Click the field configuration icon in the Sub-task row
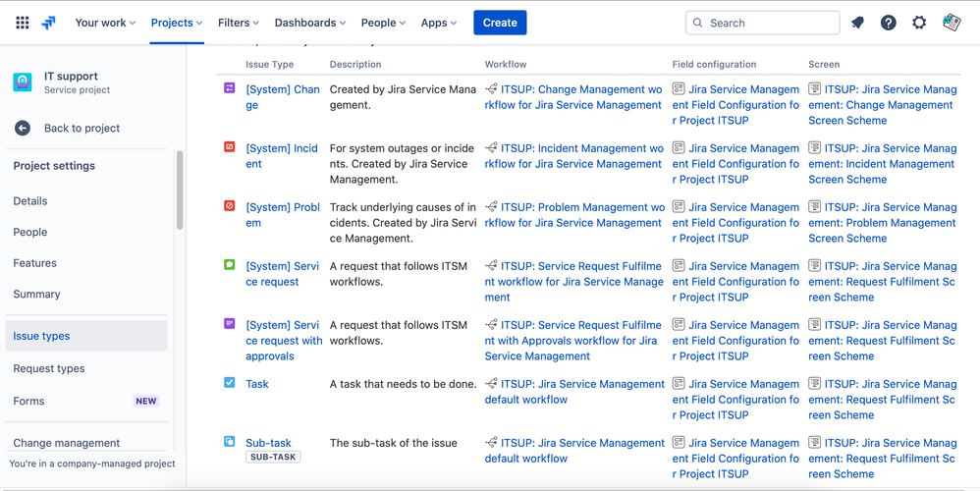 point(679,442)
